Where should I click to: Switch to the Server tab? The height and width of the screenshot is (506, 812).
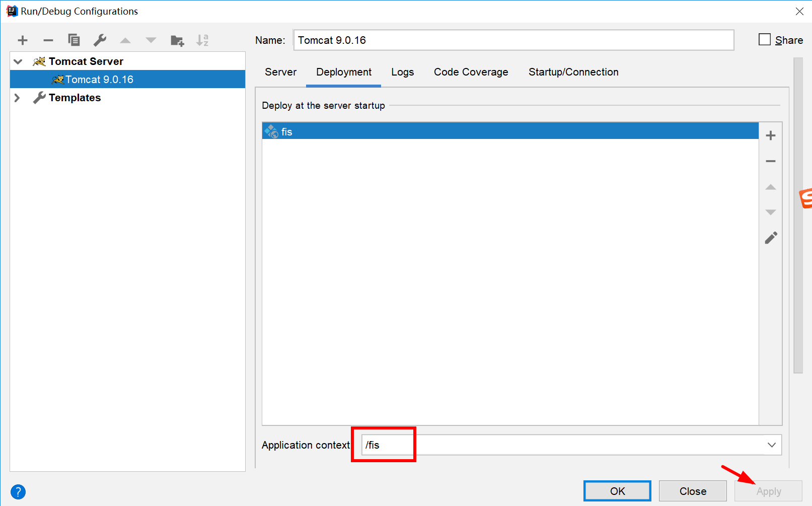pyautogui.click(x=281, y=72)
